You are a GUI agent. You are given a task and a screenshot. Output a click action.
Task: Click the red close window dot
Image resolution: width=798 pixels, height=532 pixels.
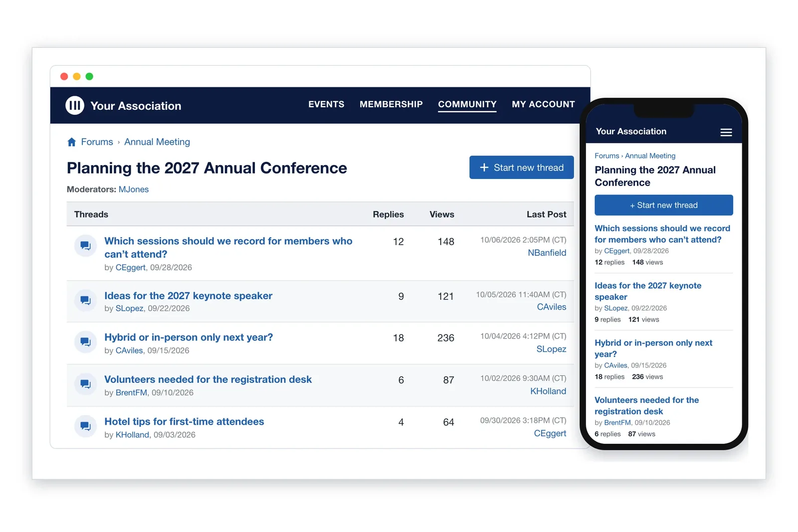64,76
